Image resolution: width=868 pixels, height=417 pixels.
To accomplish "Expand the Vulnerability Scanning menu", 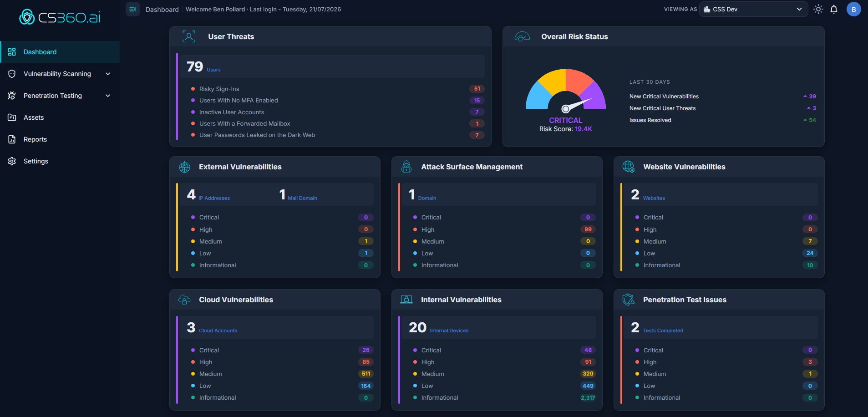I will (x=60, y=74).
